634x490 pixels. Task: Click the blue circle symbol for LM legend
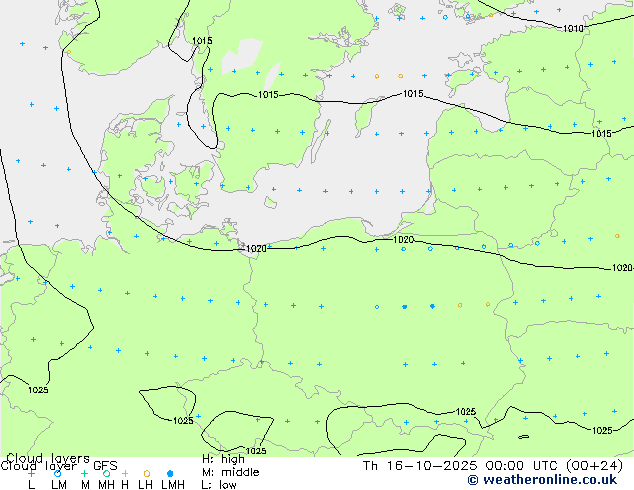[57, 473]
